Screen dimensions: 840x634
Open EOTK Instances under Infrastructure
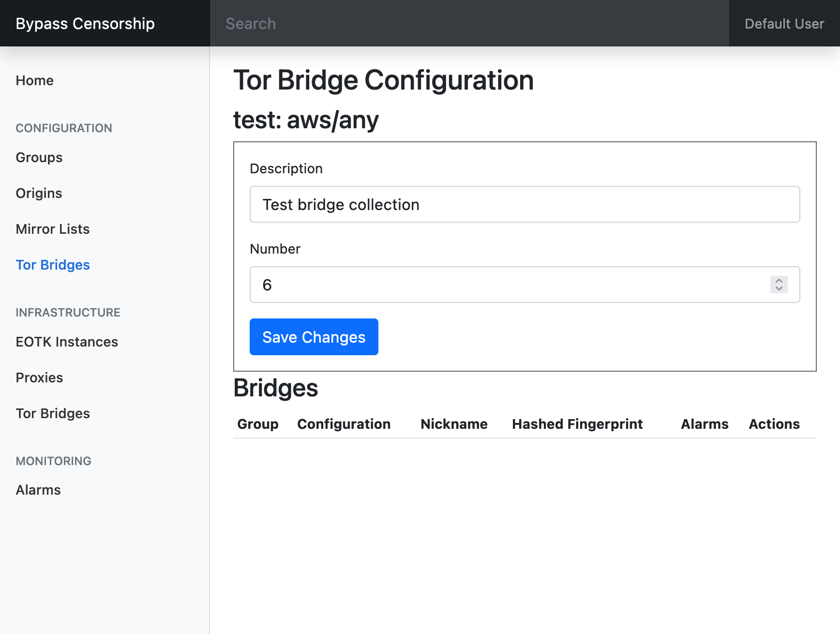67,342
